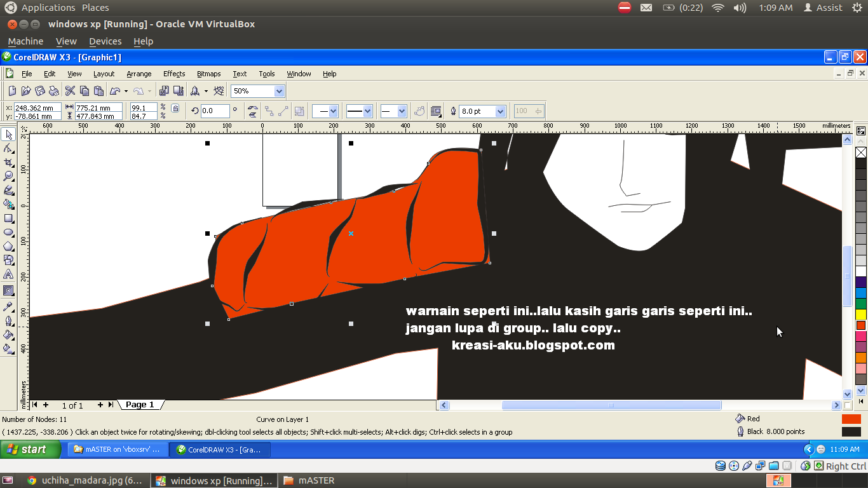Open the Effects menu
This screenshot has height=488, width=868.
174,74
